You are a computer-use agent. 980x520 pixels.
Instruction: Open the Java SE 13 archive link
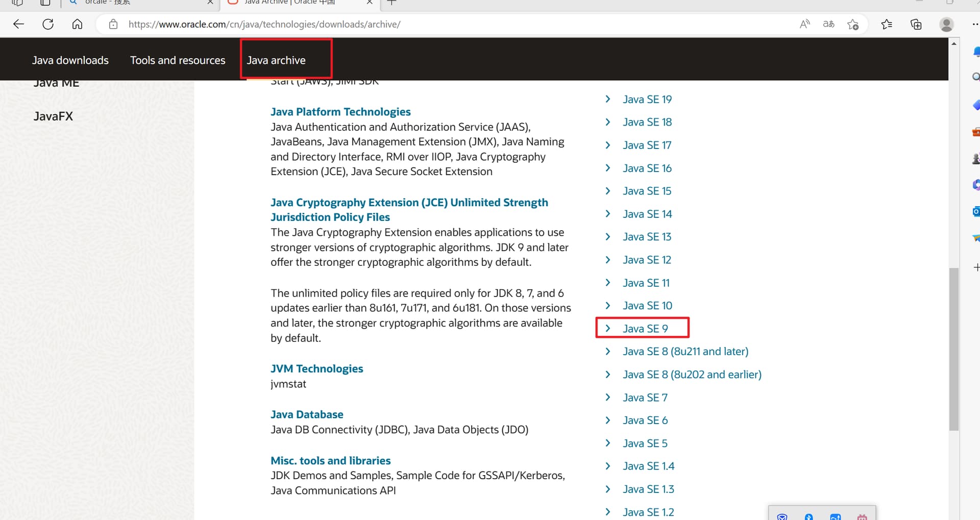[647, 237]
